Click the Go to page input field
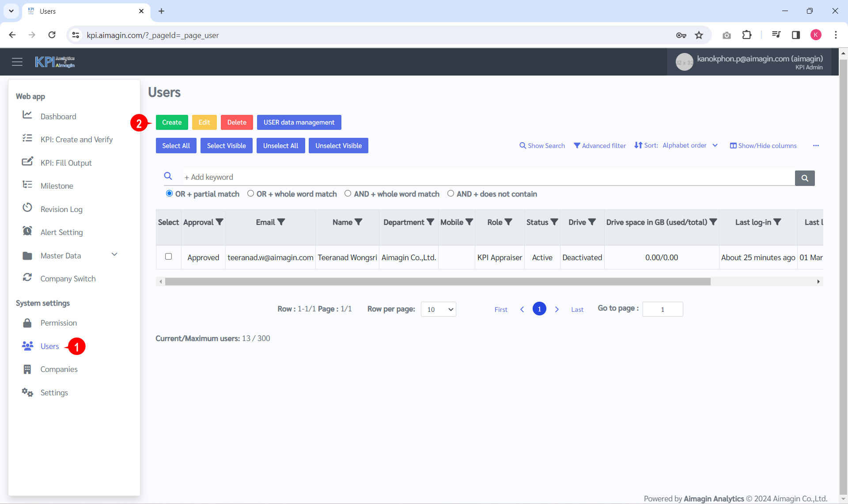 (x=662, y=309)
